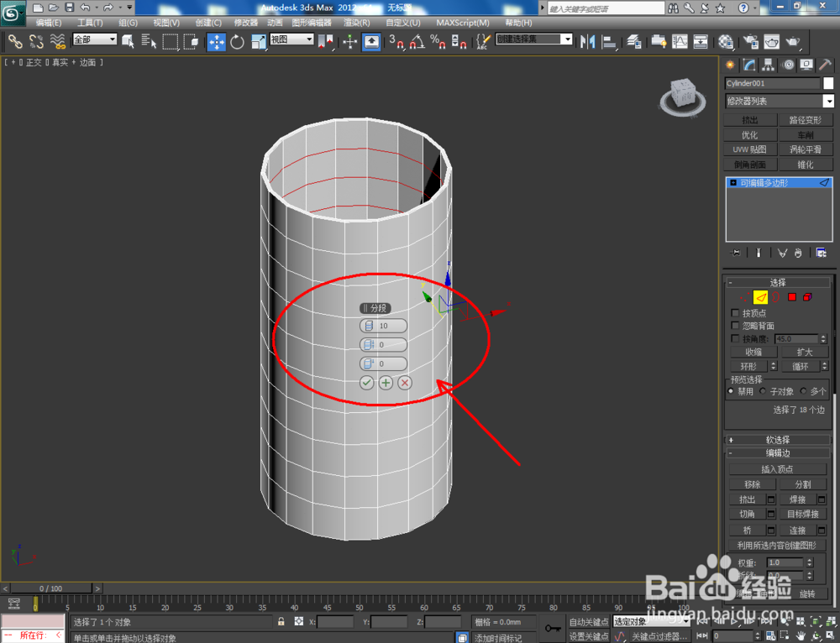Click the Connect button (连接)
Screen dimensions: 840x643
tap(797, 530)
